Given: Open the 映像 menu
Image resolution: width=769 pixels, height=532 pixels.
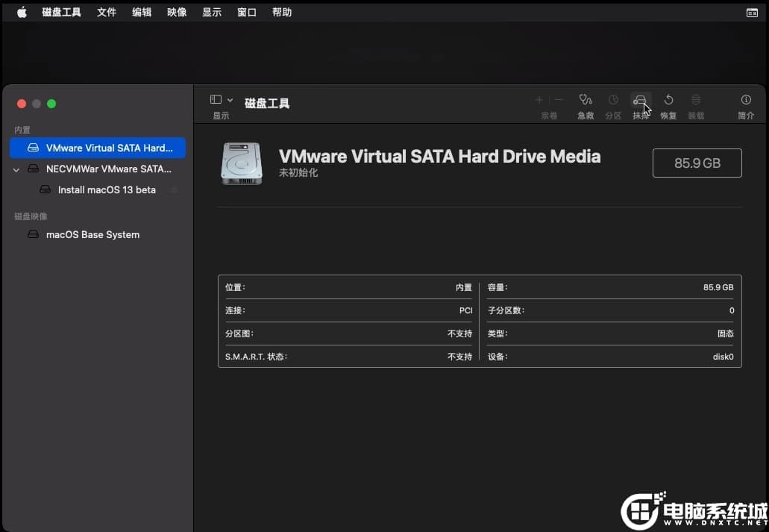Looking at the screenshot, I should 176,11.
